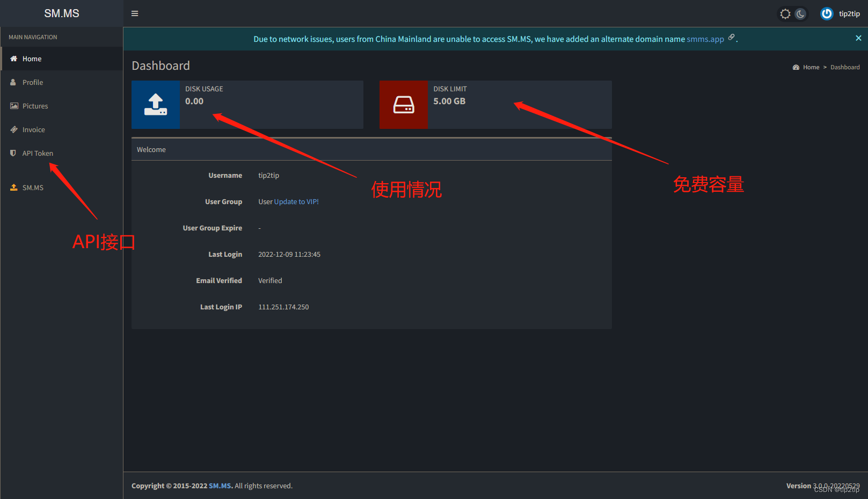
Task: Click the Disk Limit value 5.00 GB
Action: (449, 101)
